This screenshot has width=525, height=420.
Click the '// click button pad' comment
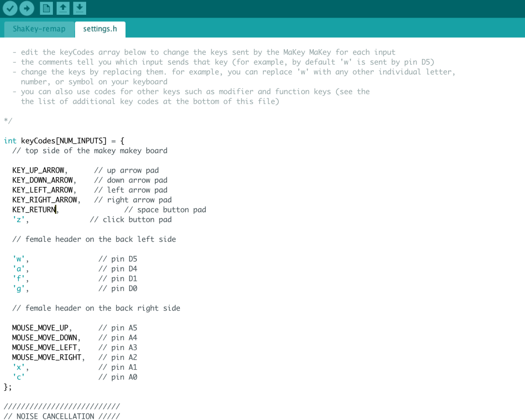130,219
